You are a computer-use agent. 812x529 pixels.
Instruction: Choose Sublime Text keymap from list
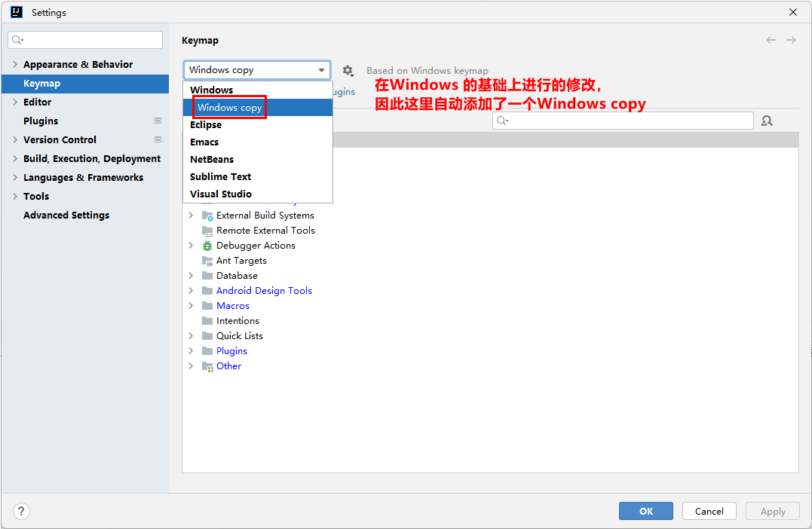pos(257,176)
